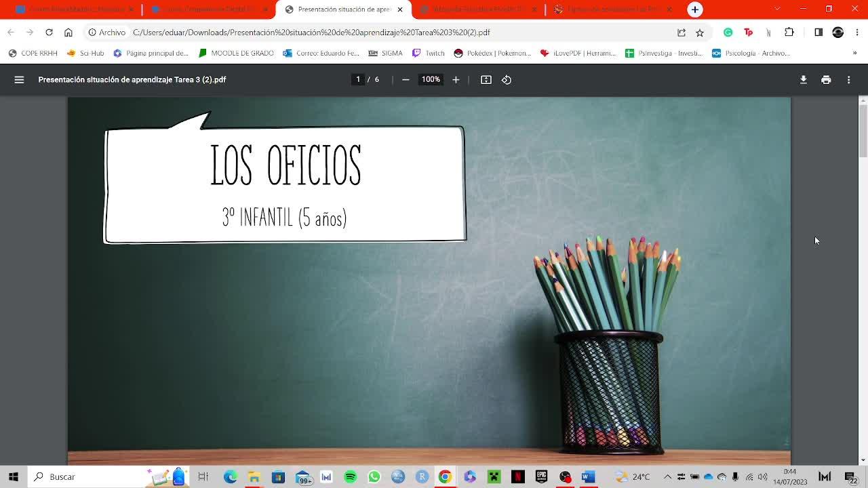Screen dimensions: 868x488
Task: Open a new browser tab
Action: pos(695,9)
